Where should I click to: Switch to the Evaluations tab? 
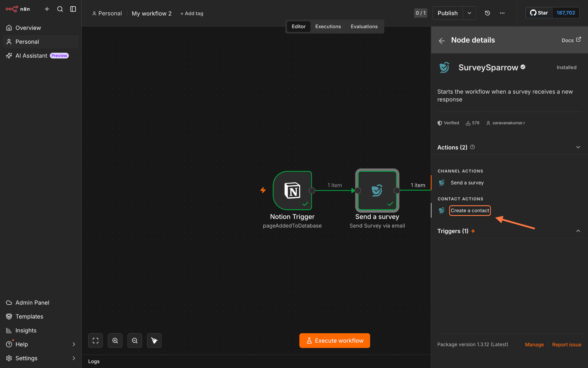(x=364, y=26)
